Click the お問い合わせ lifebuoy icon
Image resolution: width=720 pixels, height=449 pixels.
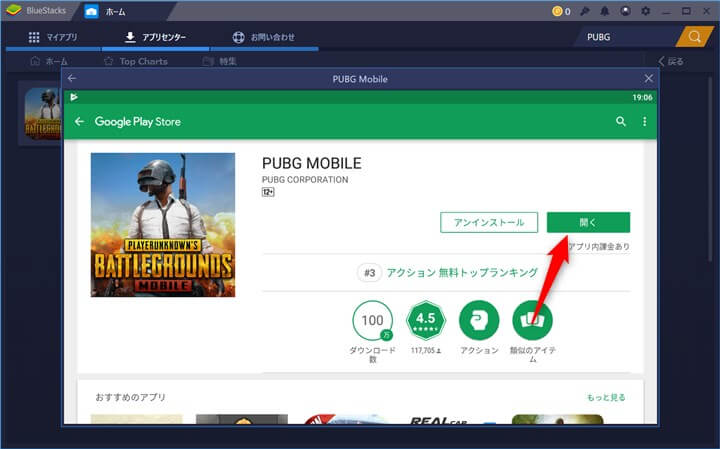click(238, 37)
